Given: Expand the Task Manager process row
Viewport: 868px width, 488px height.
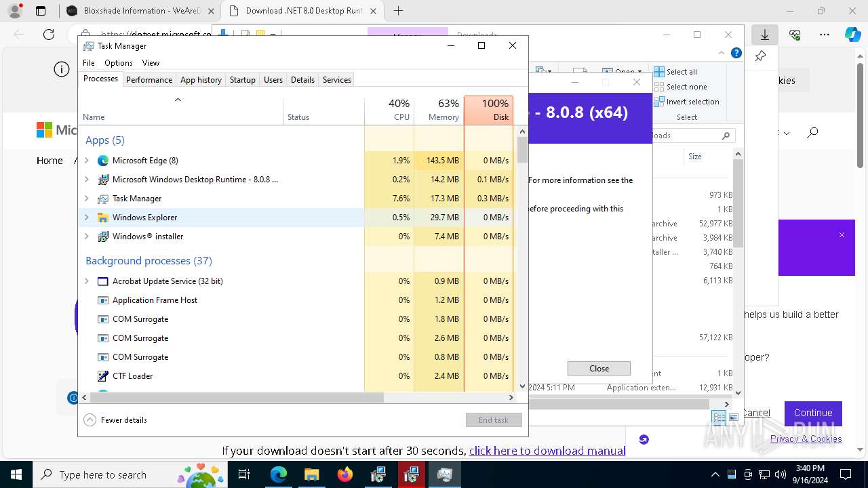Looking at the screenshot, I should click(x=86, y=199).
